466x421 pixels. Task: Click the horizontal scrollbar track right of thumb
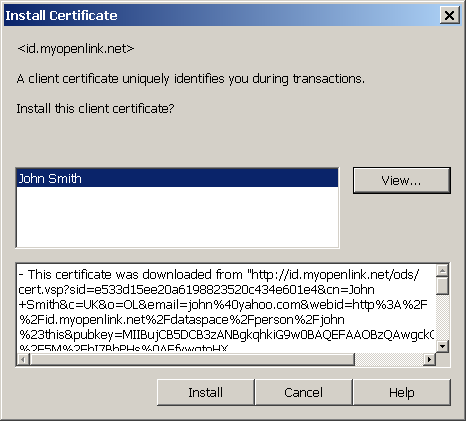(x=389, y=359)
